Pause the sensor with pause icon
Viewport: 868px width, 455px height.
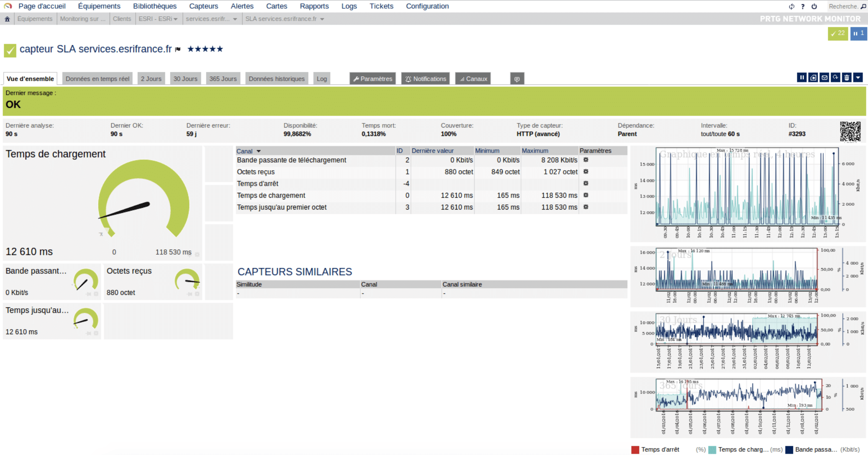(x=802, y=77)
